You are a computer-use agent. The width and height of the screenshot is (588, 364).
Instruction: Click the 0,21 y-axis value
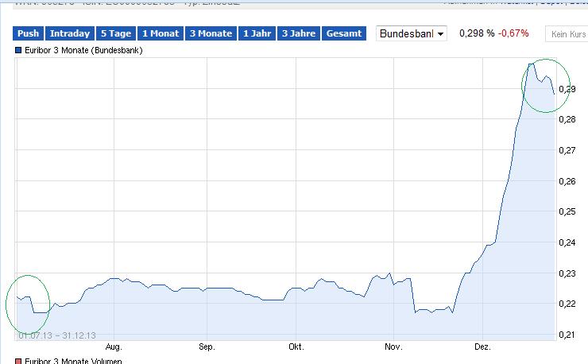point(567,335)
